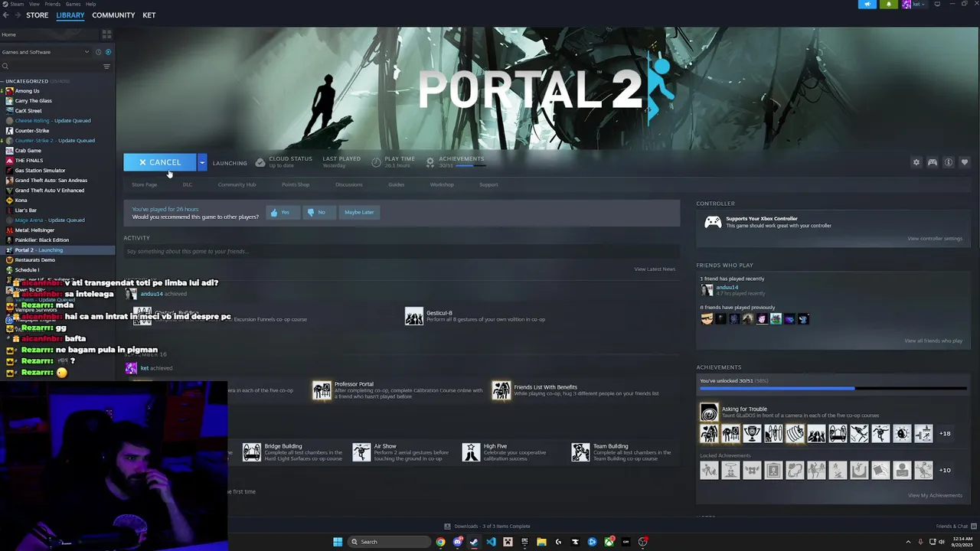Show the +10 more locked achievements
The image size is (980, 551).
(x=945, y=470)
